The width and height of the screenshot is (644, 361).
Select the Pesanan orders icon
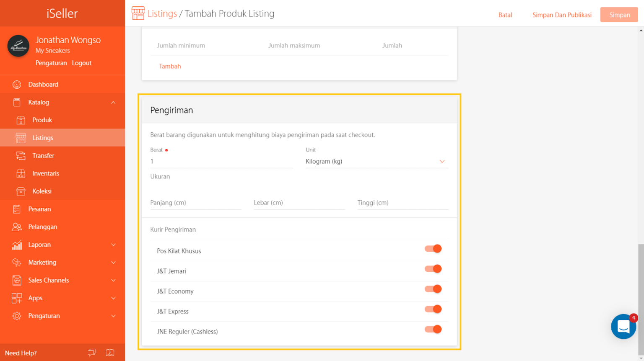[x=17, y=209]
